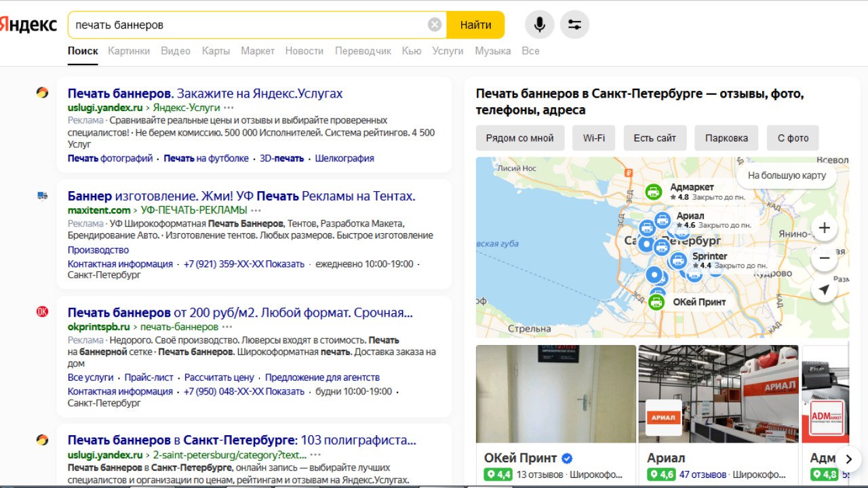The width and height of the screenshot is (868, 488).
Task: Toggle the С фото filter
Action: coord(793,138)
